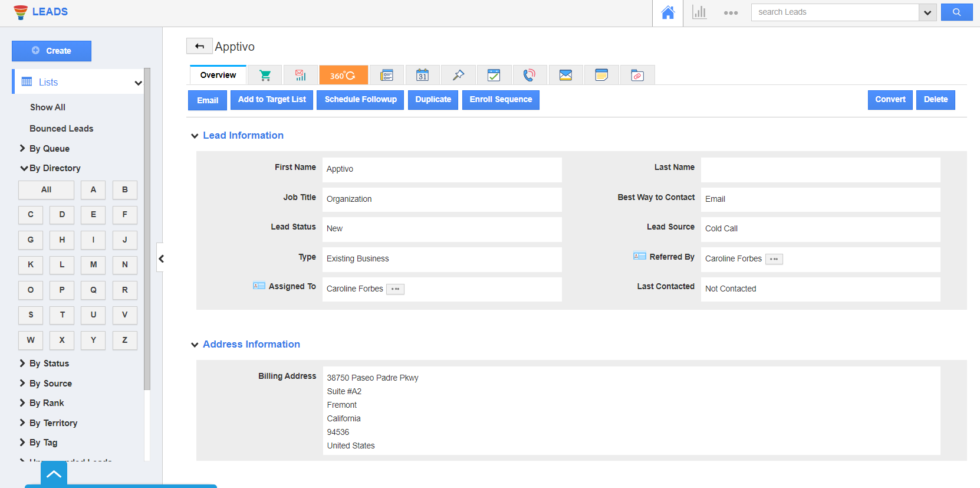Open the emails envelope tab icon
Image resolution: width=980 pixels, height=488 pixels.
point(565,76)
